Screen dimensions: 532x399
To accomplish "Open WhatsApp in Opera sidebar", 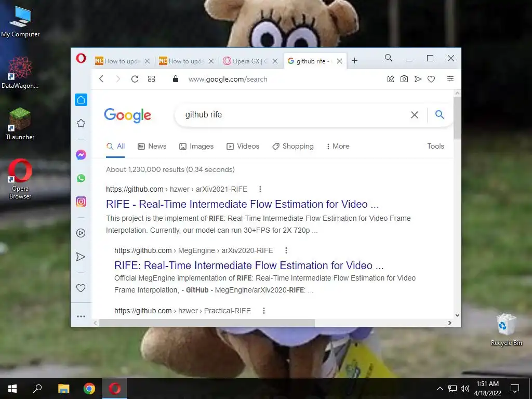I will pyautogui.click(x=81, y=178).
